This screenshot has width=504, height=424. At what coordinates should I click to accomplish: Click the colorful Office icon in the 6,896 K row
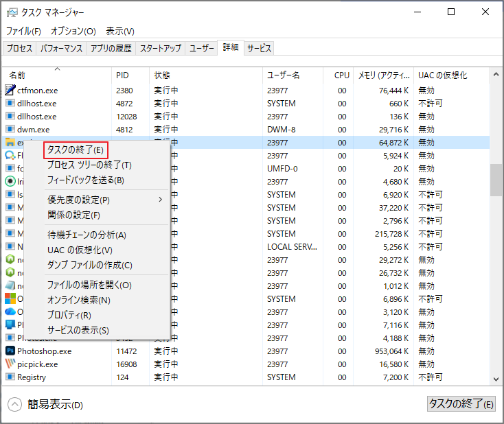pos(10,298)
